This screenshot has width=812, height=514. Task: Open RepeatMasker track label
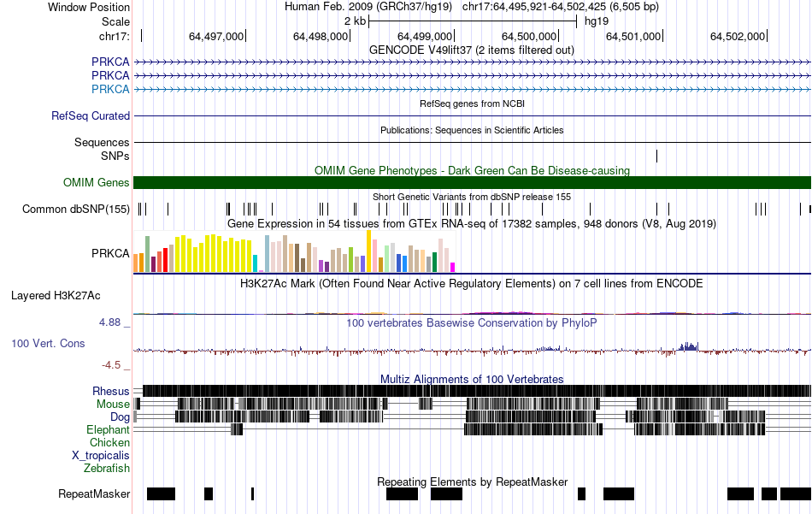pos(94,493)
